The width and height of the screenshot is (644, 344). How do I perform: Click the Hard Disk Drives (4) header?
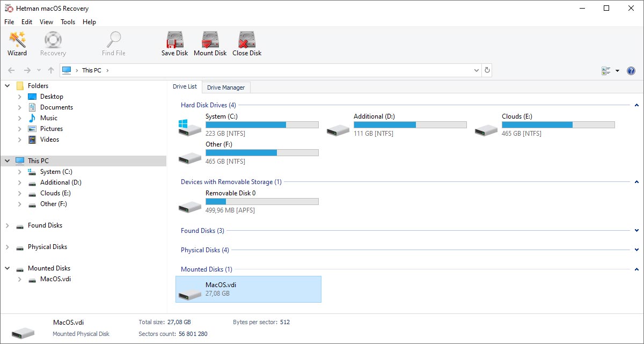point(208,105)
